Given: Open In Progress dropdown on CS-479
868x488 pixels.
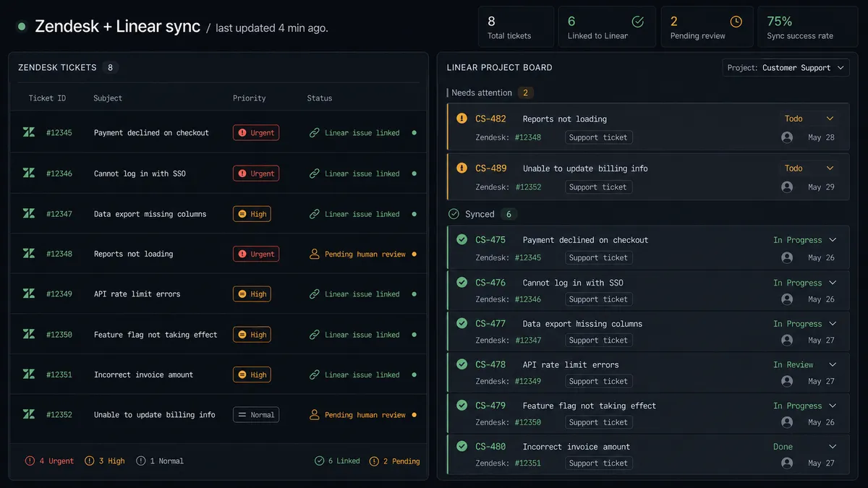Looking at the screenshot, I should click(x=805, y=406).
